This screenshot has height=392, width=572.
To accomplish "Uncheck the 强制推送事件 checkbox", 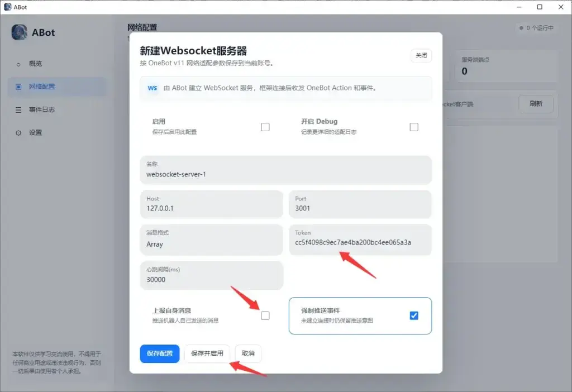I will (x=414, y=315).
